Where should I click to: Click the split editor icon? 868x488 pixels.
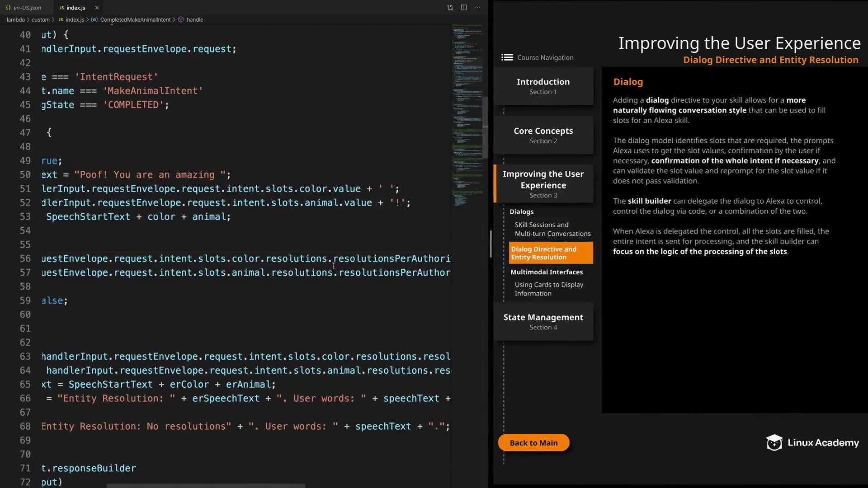pyautogui.click(x=464, y=8)
